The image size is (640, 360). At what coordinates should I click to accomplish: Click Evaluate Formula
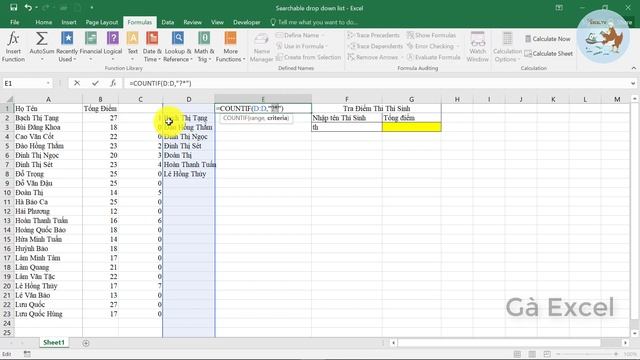point(433,57)
